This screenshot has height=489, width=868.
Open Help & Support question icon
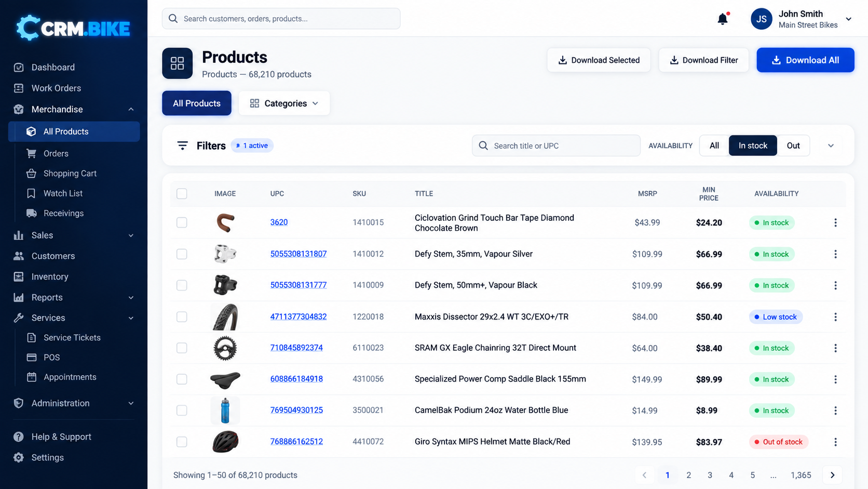[x=19, y=437]
